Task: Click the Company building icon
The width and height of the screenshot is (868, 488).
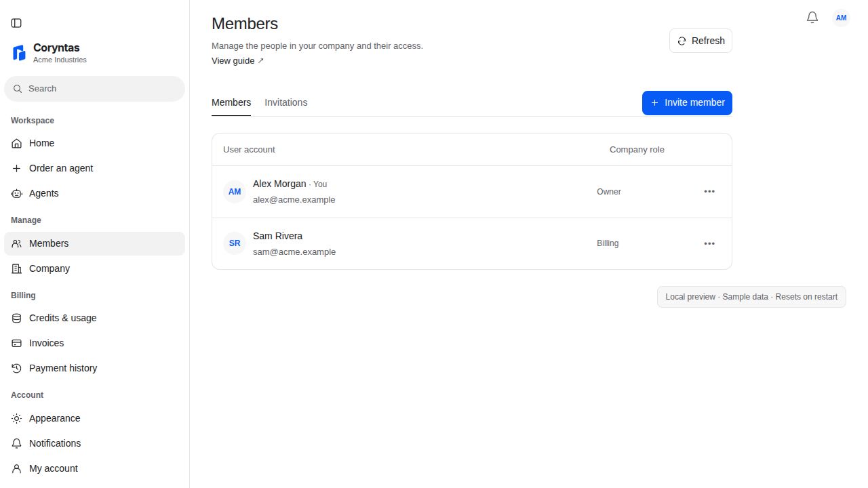Action: (x=17, y=269)
